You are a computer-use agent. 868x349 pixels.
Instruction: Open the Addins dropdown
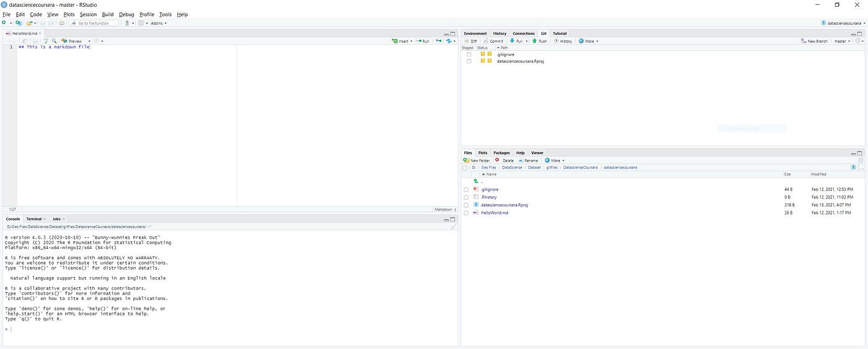pos(157,23)
